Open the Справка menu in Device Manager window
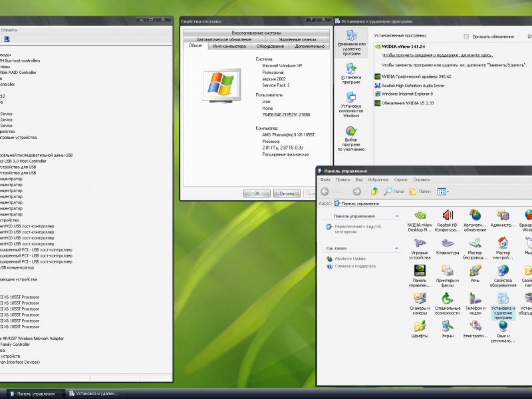The width and height of the screenshot is (532, 399). pyautogui.click(x=9, y=30)
